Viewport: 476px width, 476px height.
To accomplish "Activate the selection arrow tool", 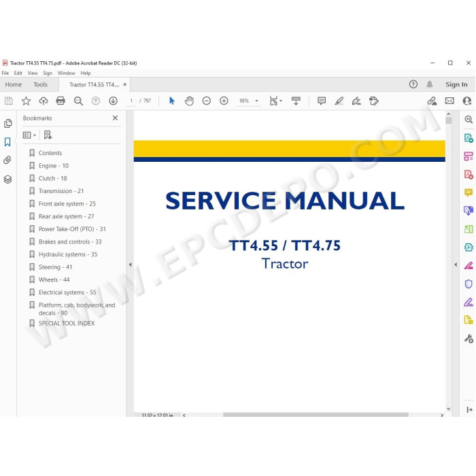I will click(172, 101).
